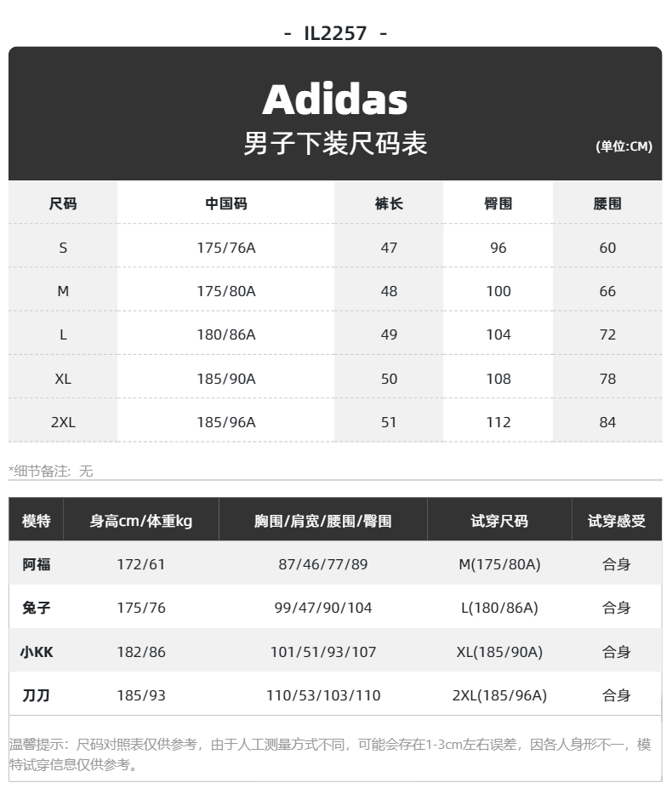Click model name 阿福
Image resolution: width=672 pixels, height=800 pixels.
pos(37,564)
